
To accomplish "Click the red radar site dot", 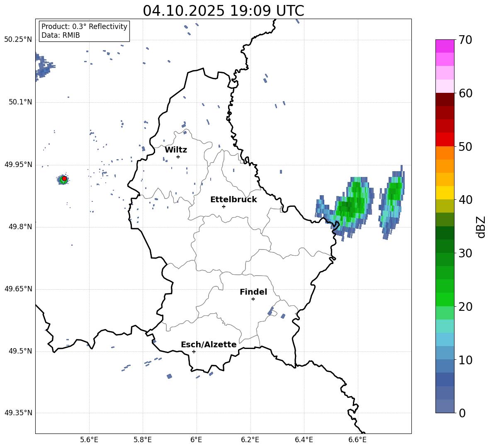I will (x=64, y=179).
